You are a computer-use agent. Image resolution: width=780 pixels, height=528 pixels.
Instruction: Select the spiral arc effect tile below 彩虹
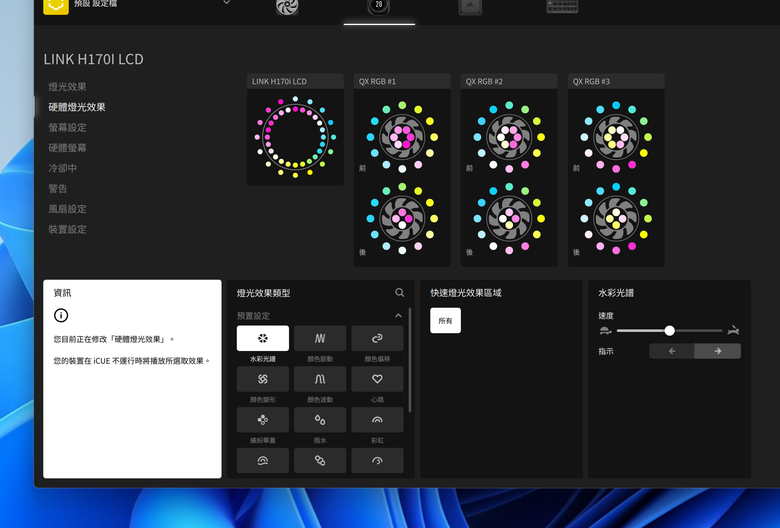[x=377, y=460]
